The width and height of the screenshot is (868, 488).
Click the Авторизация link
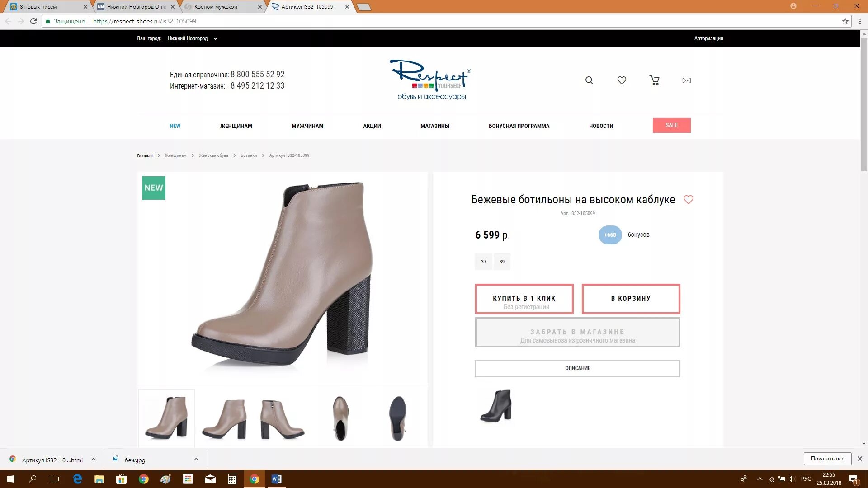[x=708, y=38]
